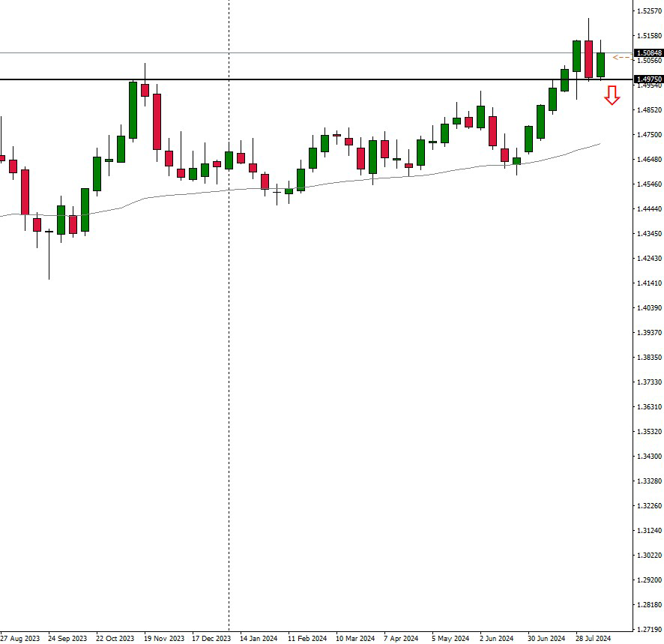Click the black 1.49750 price level label
This screenshot has height=644, width=664.
[x=648, y=79]
